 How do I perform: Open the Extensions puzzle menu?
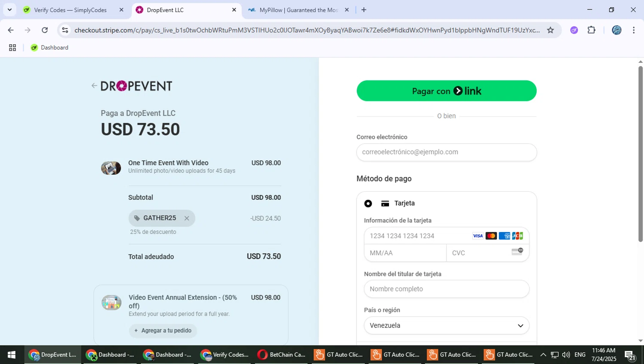[592, 30]
